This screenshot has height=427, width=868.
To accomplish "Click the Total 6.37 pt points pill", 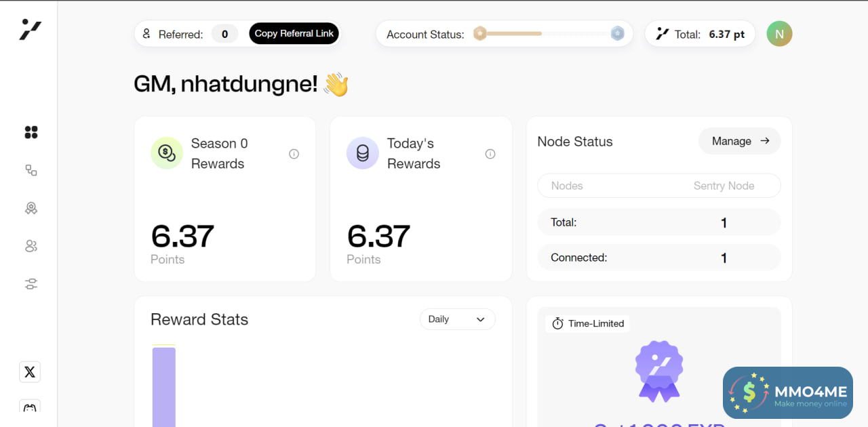I will pyautogui.click(x=700, y=34).
